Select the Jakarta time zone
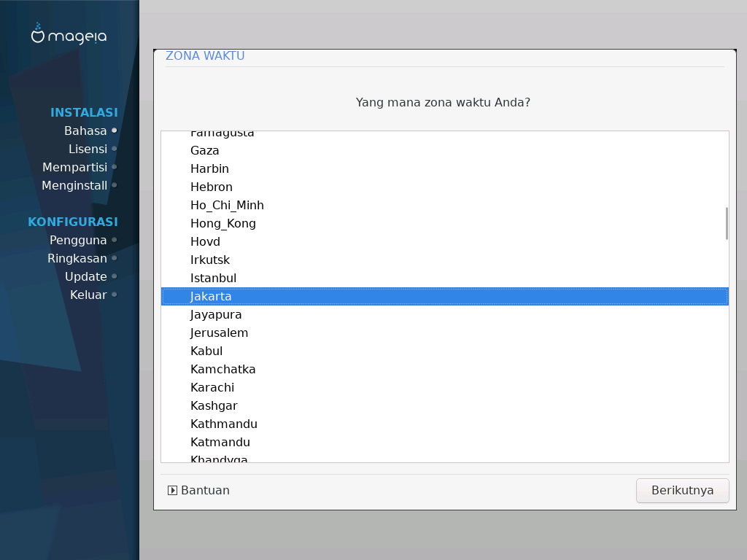The width and height of the screenshot is (747, 560). pos(211,297)
